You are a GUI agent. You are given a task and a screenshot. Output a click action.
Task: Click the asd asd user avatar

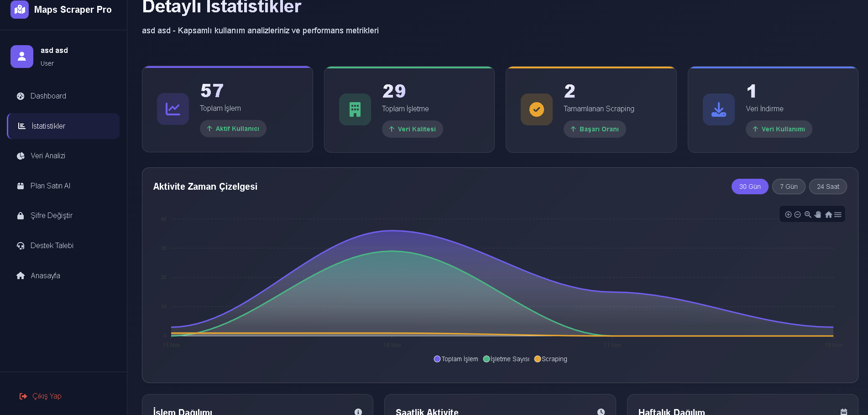click(22, 57)
